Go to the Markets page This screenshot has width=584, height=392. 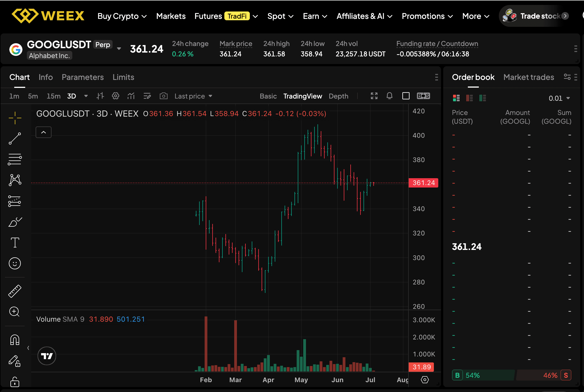point(171,16)
